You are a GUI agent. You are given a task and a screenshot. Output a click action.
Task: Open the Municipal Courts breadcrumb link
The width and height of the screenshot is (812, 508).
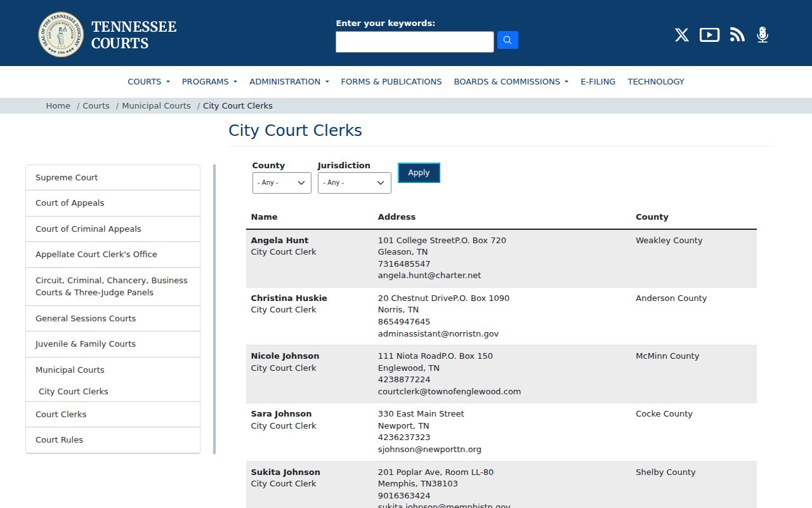coord(156,106)
